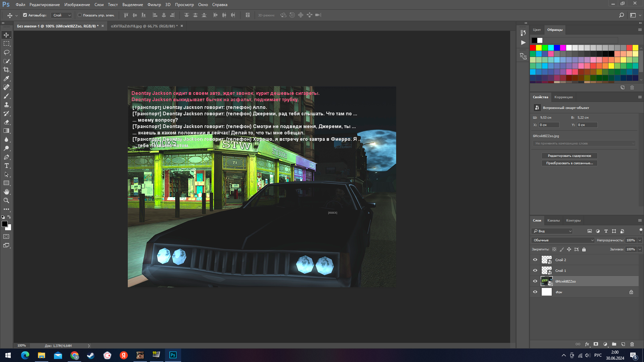Click the add layer mask icon
644x362 pixels.
pyautogui.click(x=596, y=344)
